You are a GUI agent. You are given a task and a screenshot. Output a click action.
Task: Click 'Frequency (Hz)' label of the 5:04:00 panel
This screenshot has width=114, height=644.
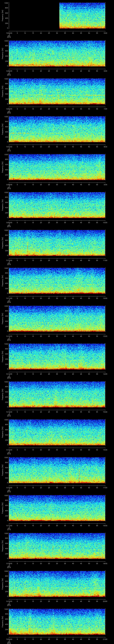coord(3,16)
